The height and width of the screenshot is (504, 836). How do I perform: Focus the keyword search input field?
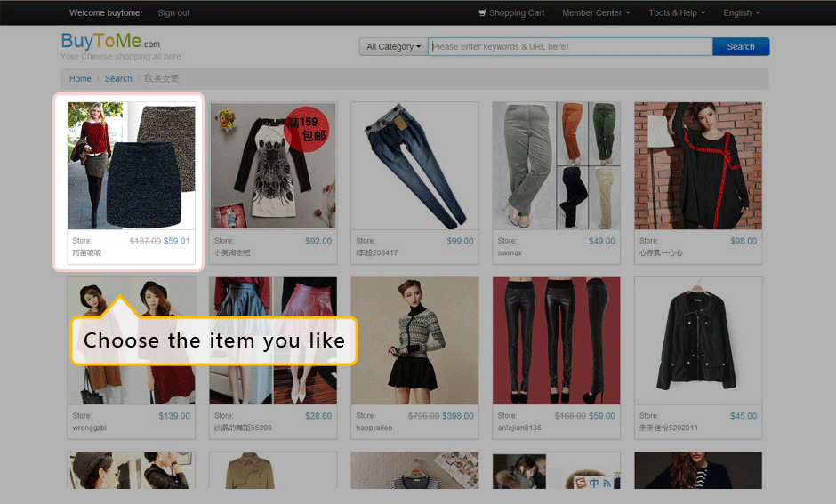[569, 47]
